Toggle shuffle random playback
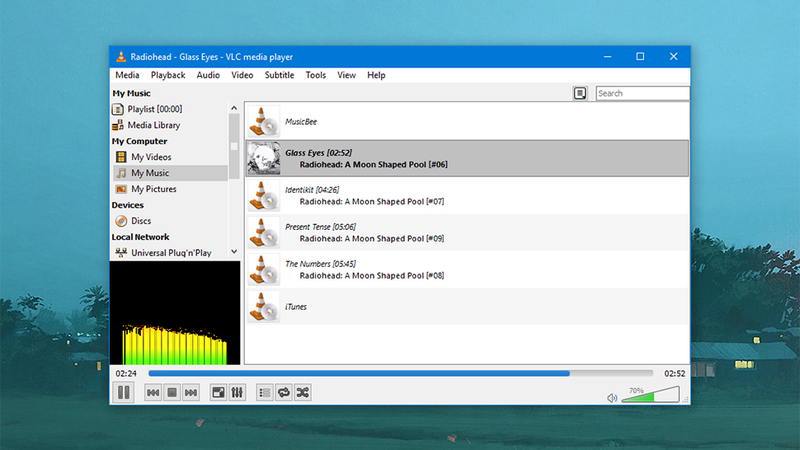The height and width of the screenshot is (450, 800). [x=303, y=392]
